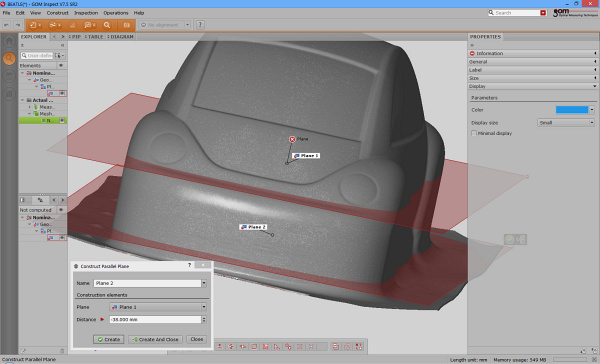Click the rectangle selection icon in the bottom toolbar

click(x=254, y=346)
